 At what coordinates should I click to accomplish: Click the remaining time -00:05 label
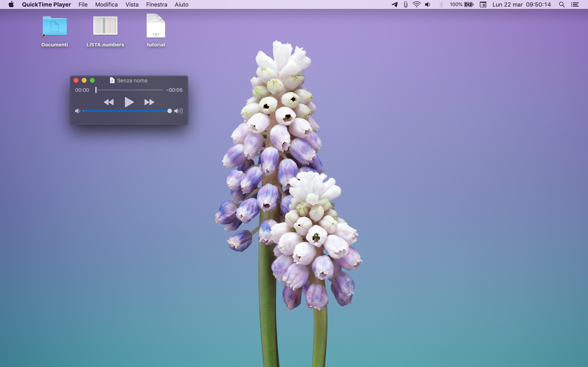click(174, 90)
